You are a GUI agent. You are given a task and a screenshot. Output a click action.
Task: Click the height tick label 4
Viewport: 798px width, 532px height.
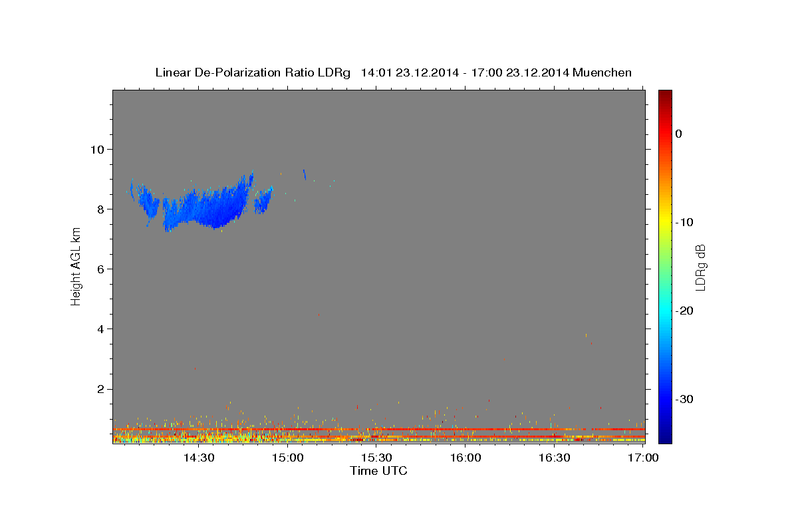pyautogui.click(x=100, y=329)
